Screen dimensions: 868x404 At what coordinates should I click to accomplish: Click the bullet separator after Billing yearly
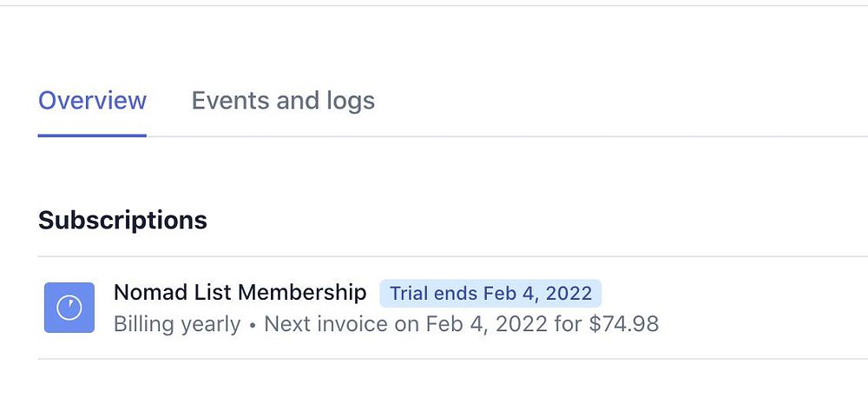point(252,325)
